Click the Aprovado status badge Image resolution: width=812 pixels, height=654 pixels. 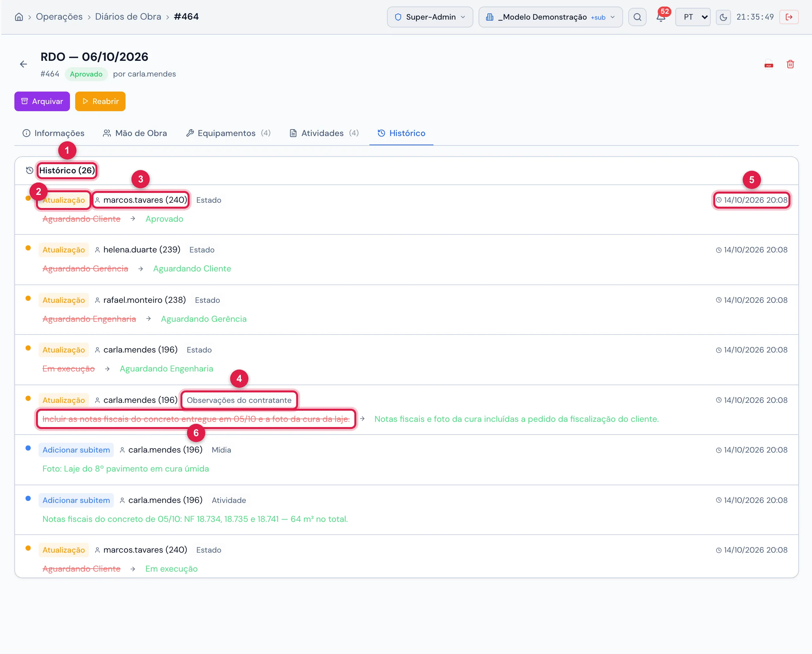coord(86,74)
